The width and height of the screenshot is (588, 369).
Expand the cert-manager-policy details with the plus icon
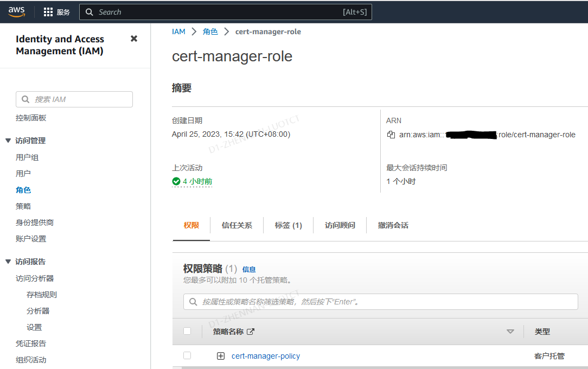point(221,355)
